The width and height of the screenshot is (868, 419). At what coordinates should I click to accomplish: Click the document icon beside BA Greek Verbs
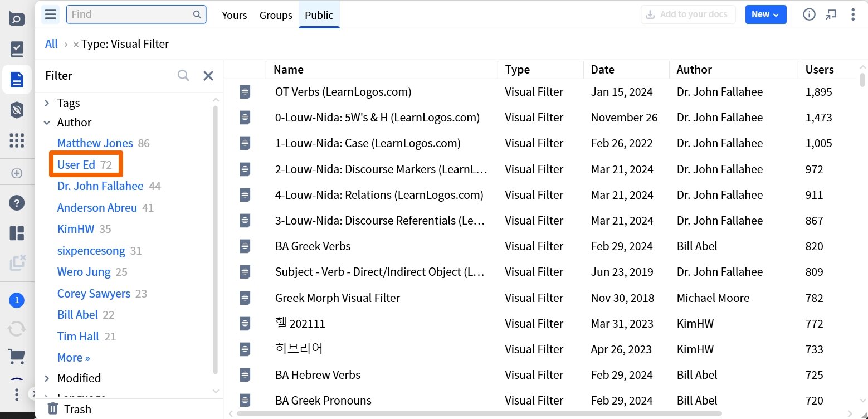tap(245, 246)
